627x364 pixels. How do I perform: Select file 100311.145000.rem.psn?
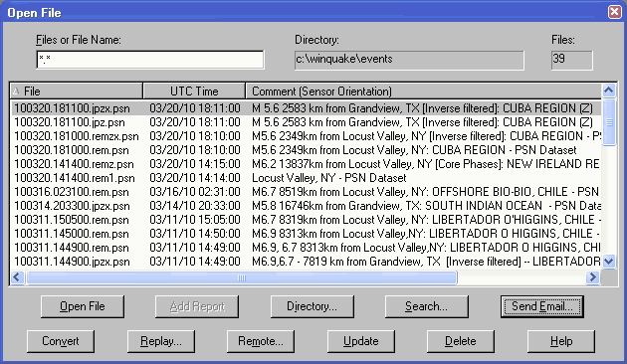point(72,234)
